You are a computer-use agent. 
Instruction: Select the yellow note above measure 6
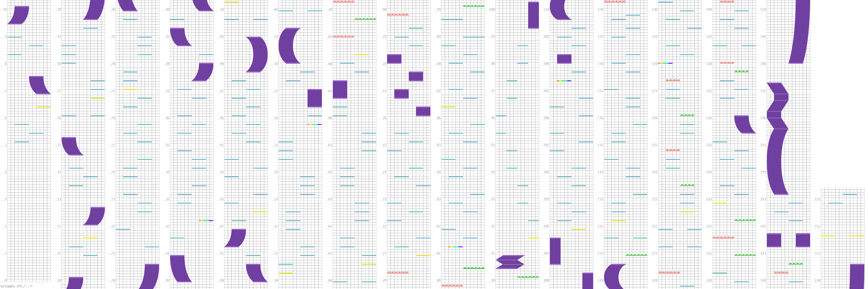(x=44, y=107)
